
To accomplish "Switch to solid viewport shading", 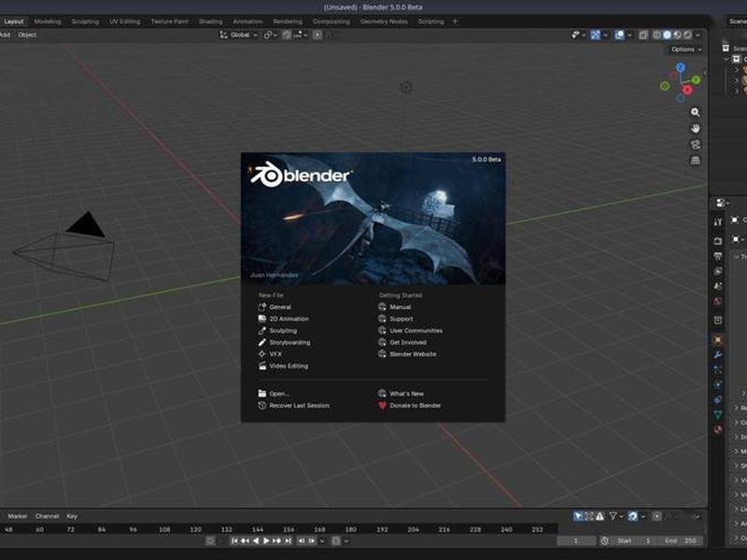I will click(x=667, y=35).
